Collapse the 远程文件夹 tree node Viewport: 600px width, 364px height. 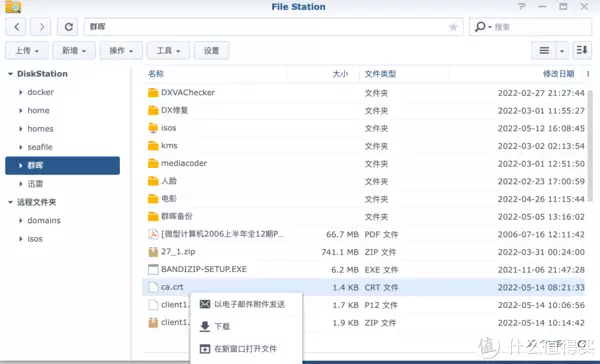(10, 202)
